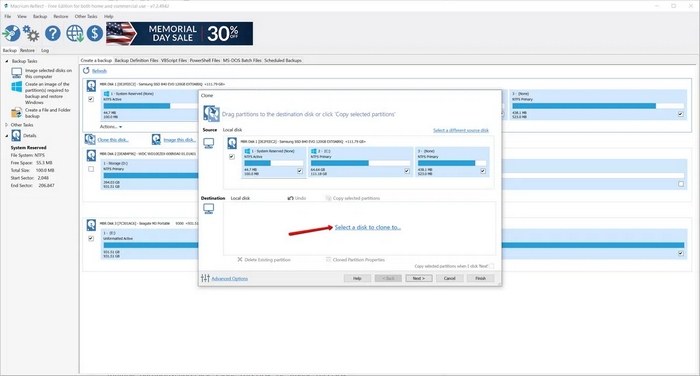Click the Windows logo image-partitions icon
Viewport: 700px width, 376px height.
click(x=17, y=87)
